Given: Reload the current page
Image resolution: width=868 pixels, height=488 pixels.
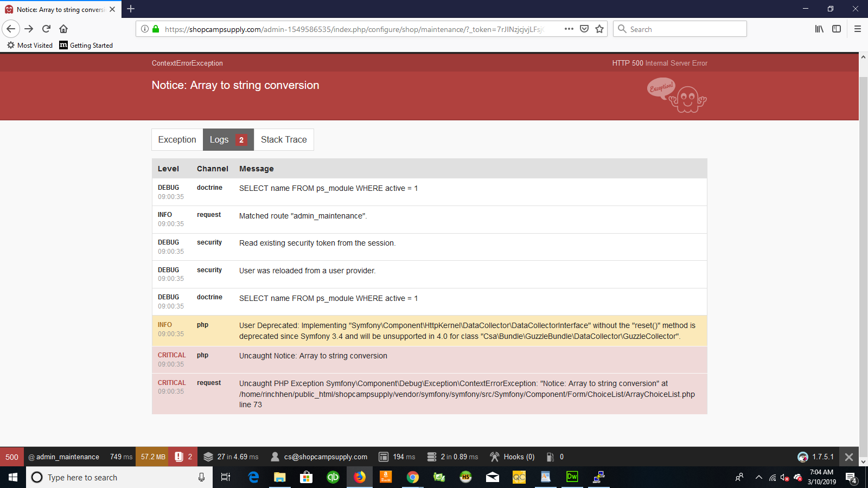Looking at the screenshot, I should (x=47, y=29).
